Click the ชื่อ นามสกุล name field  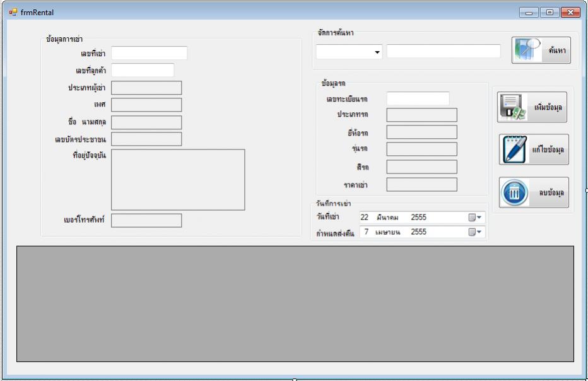[x=146, y=122]
